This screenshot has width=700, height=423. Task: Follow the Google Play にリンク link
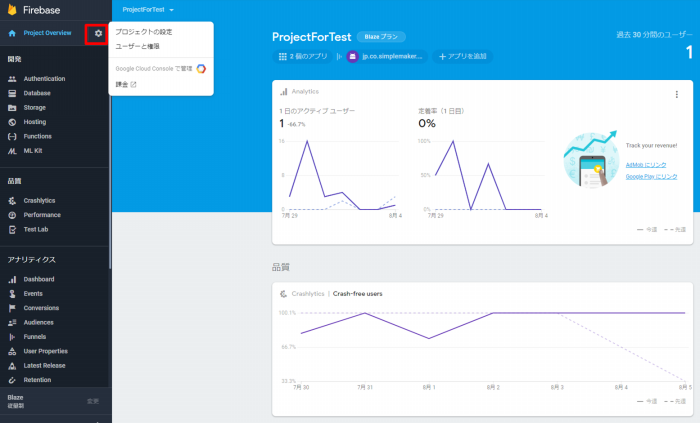point(651,177)
